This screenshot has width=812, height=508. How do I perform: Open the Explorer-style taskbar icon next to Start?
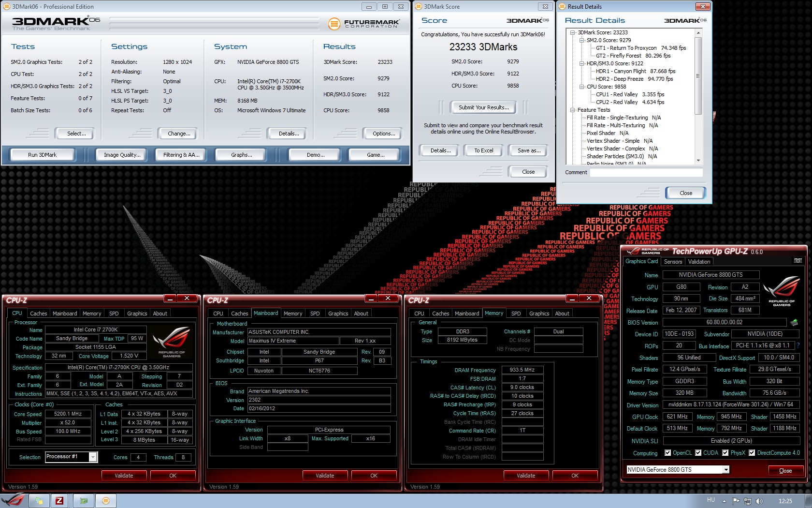coord(39,501)
